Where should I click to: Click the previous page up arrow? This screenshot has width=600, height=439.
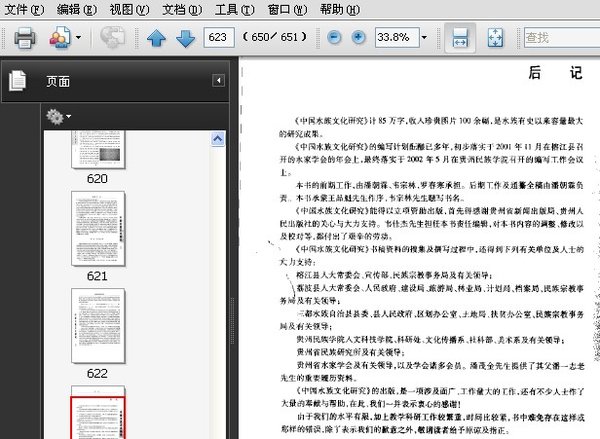157,38
